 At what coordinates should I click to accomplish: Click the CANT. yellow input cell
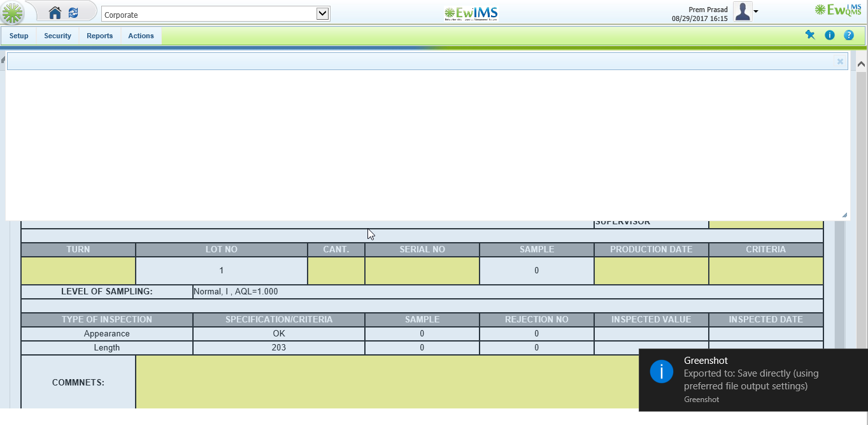tap(336, 271)
